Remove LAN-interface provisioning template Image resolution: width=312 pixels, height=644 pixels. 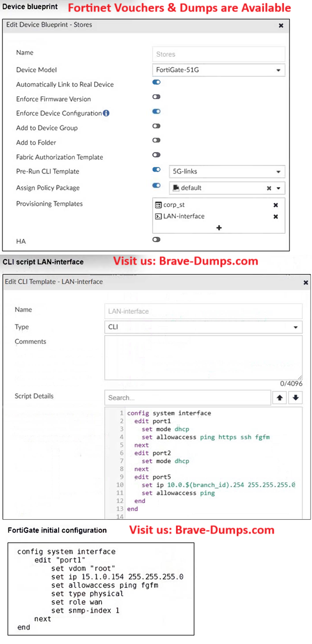276,217
